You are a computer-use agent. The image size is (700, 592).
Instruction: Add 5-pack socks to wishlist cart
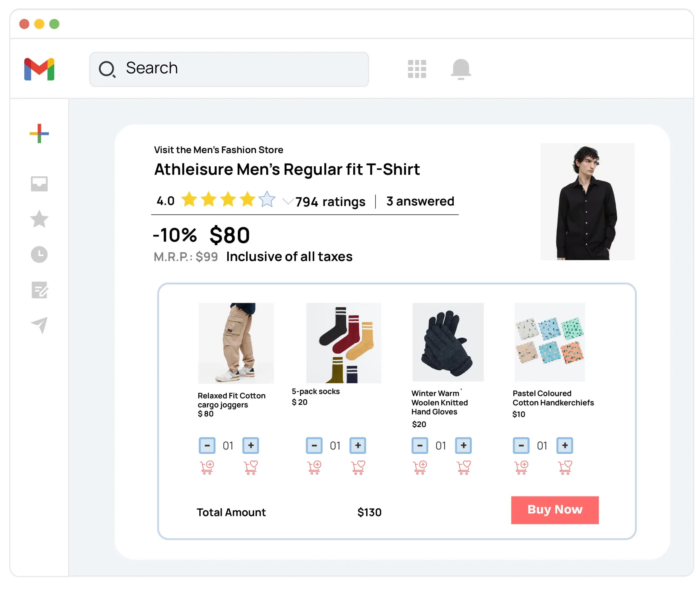click(358, 467)
